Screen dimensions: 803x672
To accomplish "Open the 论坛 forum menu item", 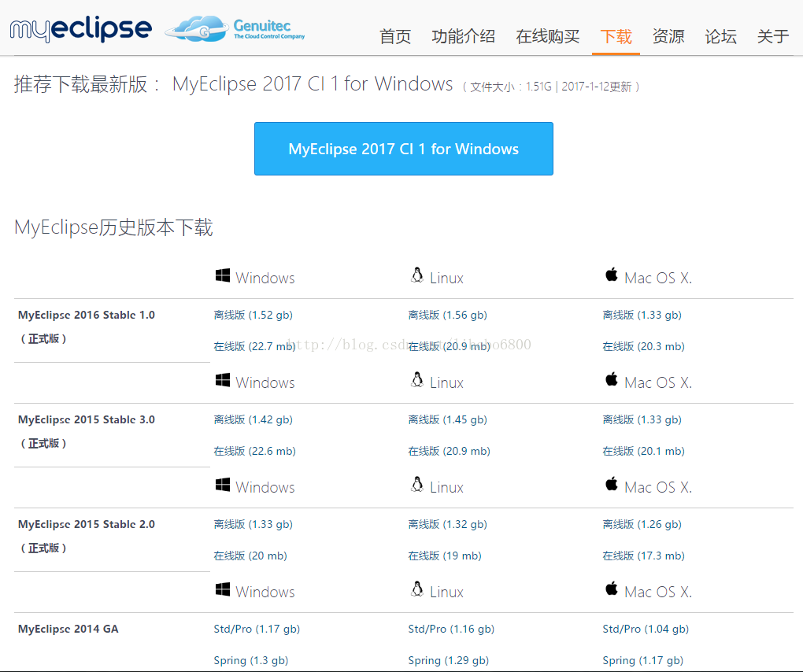I will [x=720, y=36].
